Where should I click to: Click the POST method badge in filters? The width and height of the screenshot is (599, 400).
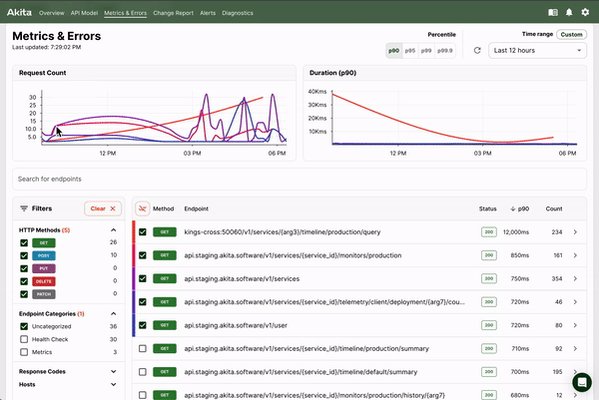click(x=44, y=256)
